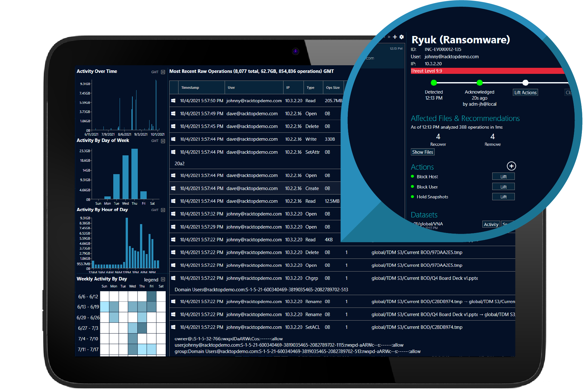Click Windows icon in dave Create row
This screenshot has height=389, width=588.
point(173,188)
